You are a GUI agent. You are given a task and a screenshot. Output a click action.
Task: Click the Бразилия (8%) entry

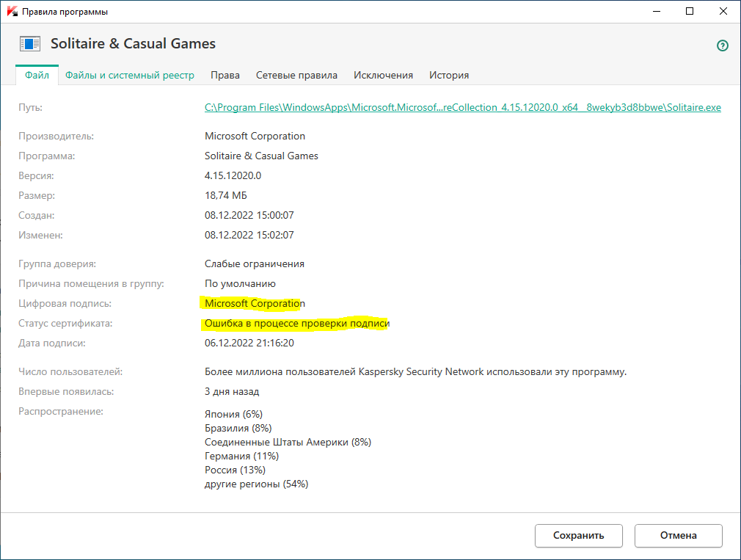[238, 428]
